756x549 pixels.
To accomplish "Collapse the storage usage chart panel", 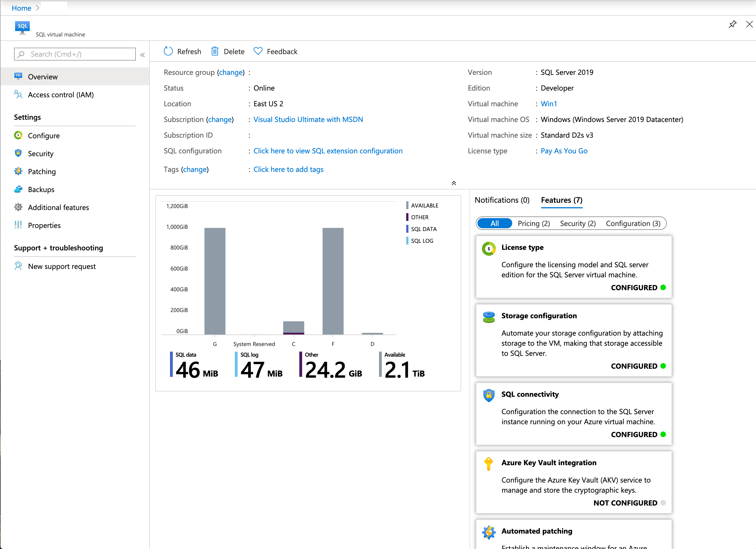I will coord(454,183).
